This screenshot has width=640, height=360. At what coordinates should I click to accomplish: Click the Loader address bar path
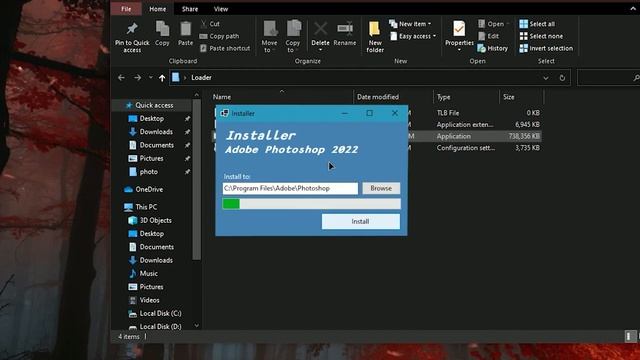click(201, 78)
